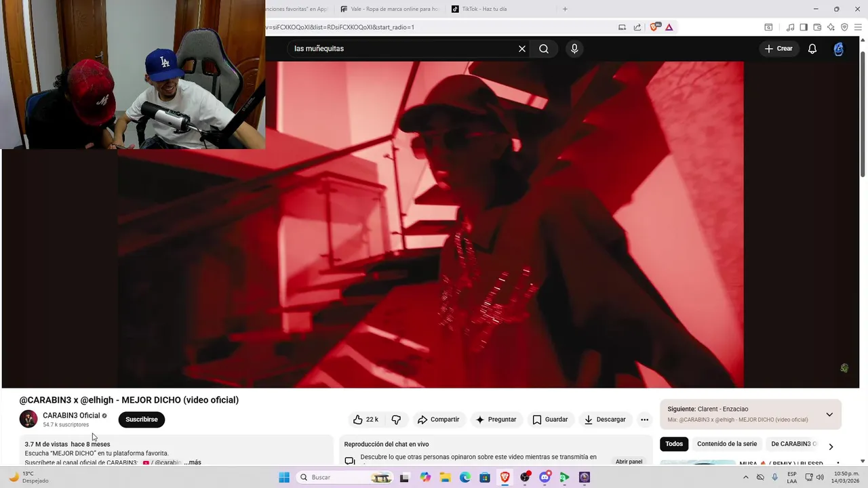
Task: Save video with Guardar button
Action: 550,420
